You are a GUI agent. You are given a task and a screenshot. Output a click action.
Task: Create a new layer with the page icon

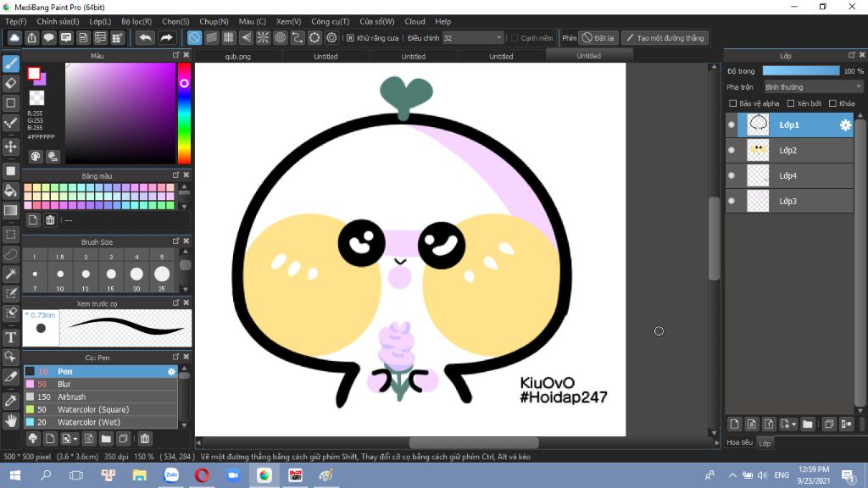tap(735, 424)
